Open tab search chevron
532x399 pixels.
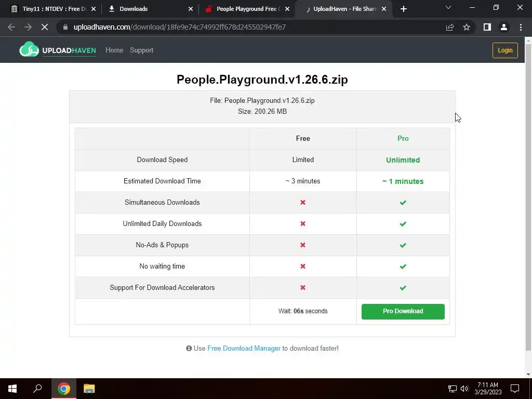448,7
